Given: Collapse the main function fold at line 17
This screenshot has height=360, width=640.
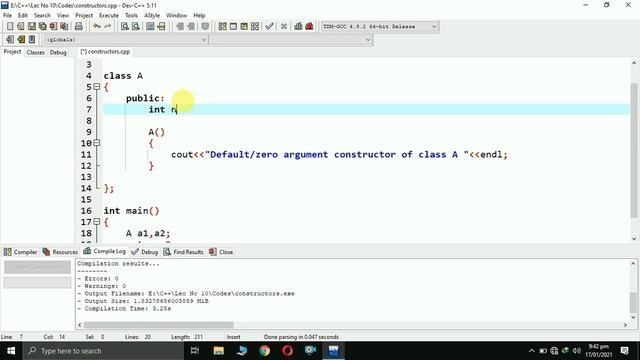Looking at the screenshot, I should [x=97, y=222].
